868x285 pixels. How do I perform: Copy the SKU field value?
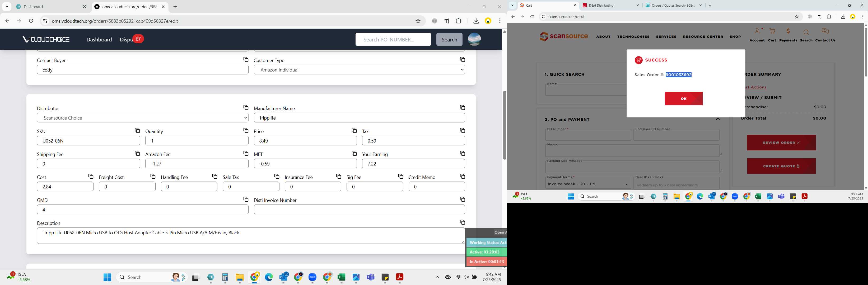click(137, 131)
